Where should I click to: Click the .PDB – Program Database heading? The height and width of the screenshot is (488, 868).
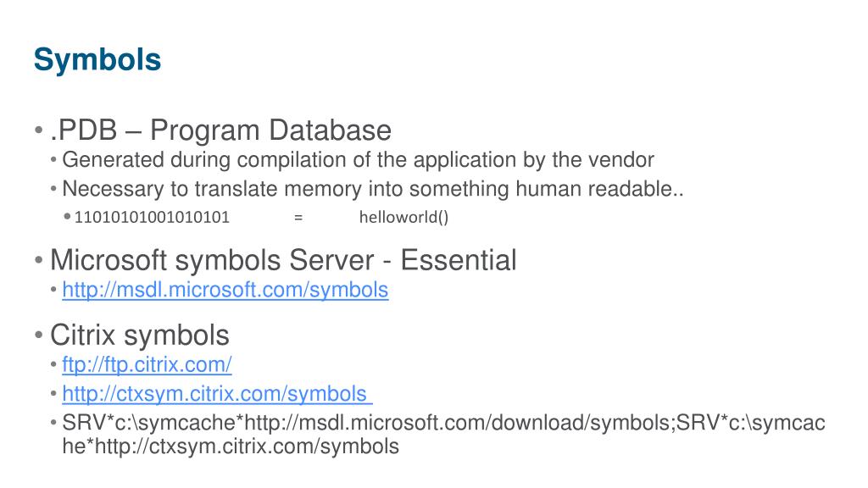221,130
